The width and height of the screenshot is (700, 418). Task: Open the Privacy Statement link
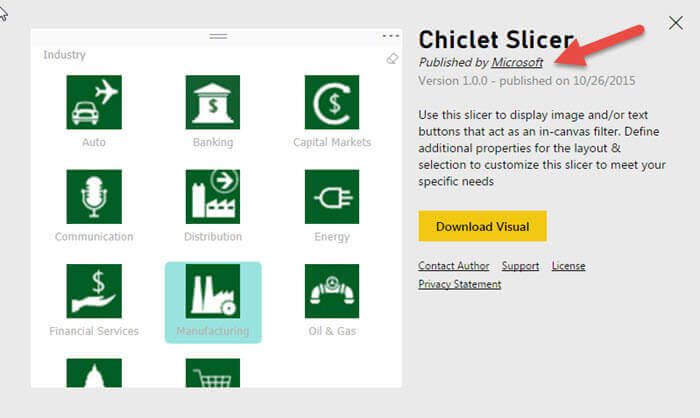point(460,284)
